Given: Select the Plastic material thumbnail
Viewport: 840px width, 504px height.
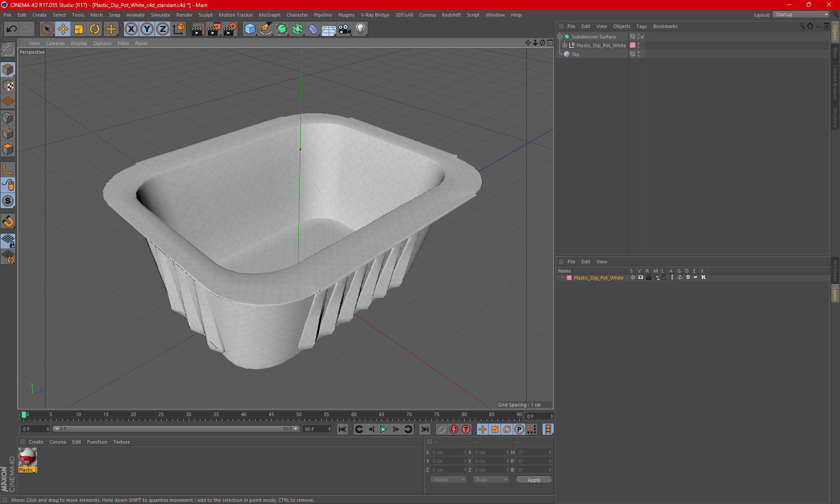Looking at the screenshot, I should pyautogui.click(x=28, y=458).
